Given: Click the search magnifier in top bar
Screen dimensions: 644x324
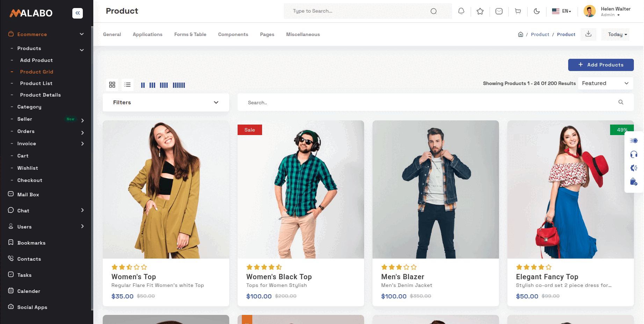Looking at the screenshot, I should pyautogui.click(x=434, y=11).
